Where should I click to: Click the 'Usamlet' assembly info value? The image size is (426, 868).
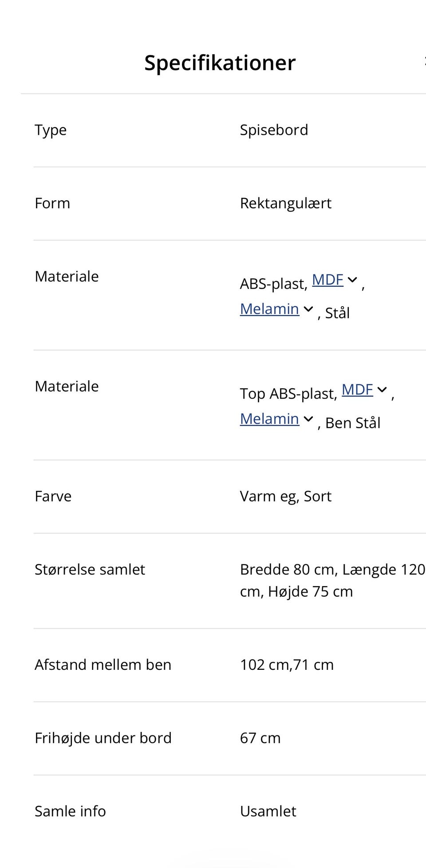268,811
